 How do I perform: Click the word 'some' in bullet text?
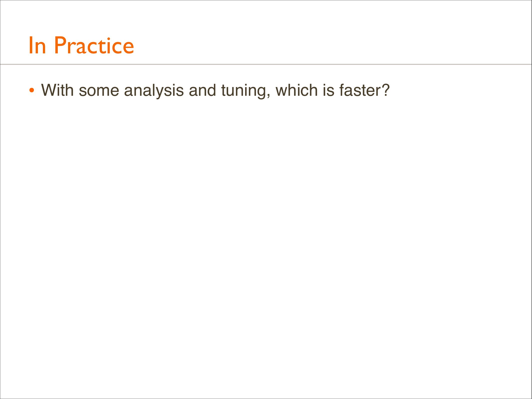(99, 90)
